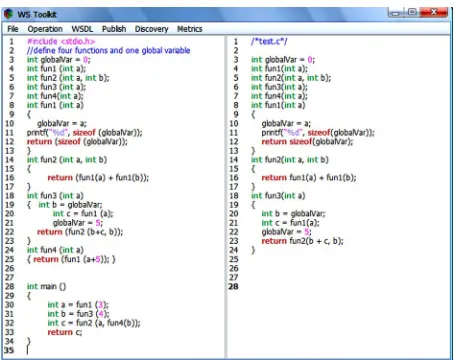
Task: Click 'return (fun2 (b+c, b));' in left pane
Action: tap(80, 232)
